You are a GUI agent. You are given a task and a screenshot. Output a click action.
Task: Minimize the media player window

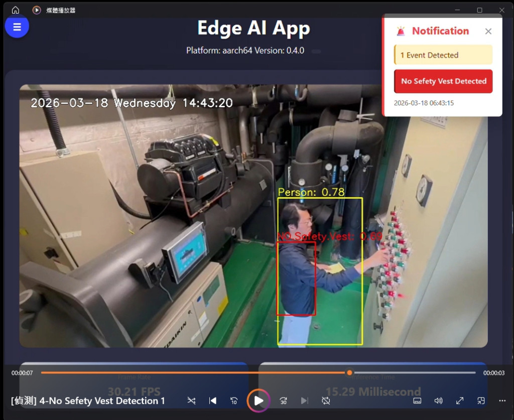tap(457, 10)
